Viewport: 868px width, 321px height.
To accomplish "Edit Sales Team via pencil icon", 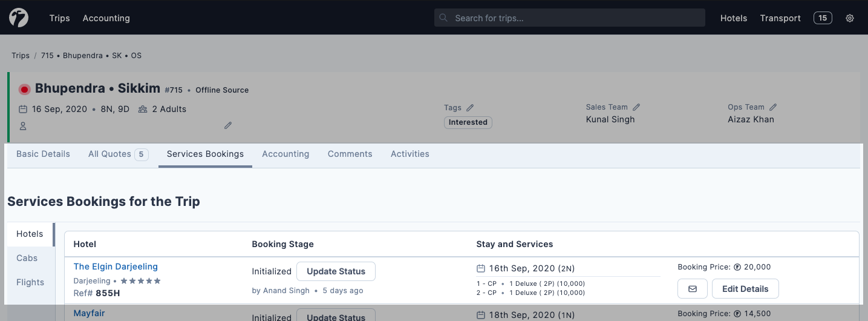I will pyautogui.click(x=636, y=107).
